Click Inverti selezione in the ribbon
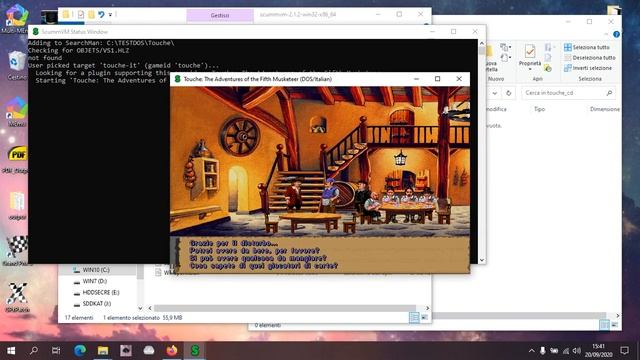The height and width of the screenshot is (360, 640). 588,68
